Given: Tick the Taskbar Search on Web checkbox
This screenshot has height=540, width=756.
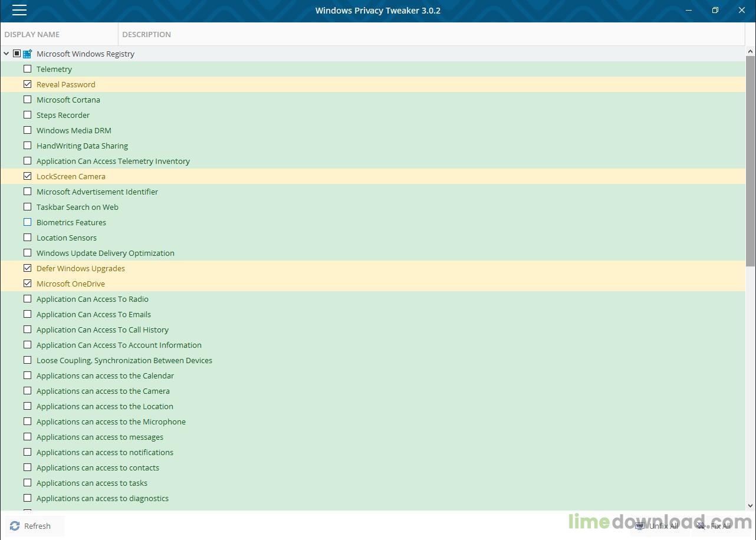Looking at the screenshot, I should pyautogui.click(x=27, y=207).
